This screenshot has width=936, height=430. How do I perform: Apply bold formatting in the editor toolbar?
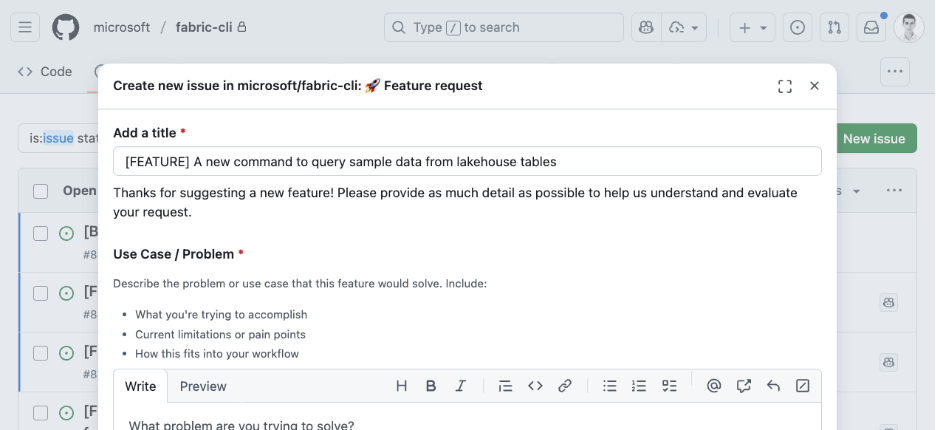point(431,386)
